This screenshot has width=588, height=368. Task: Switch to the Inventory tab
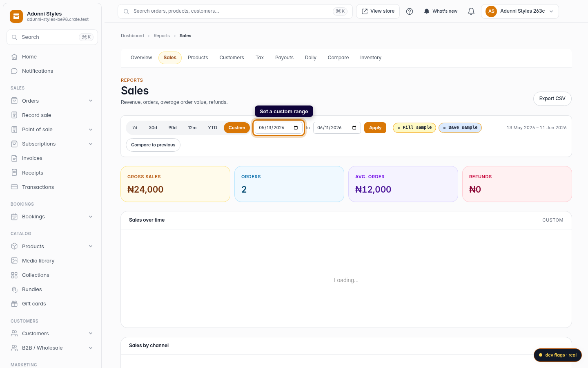[371, 58]
